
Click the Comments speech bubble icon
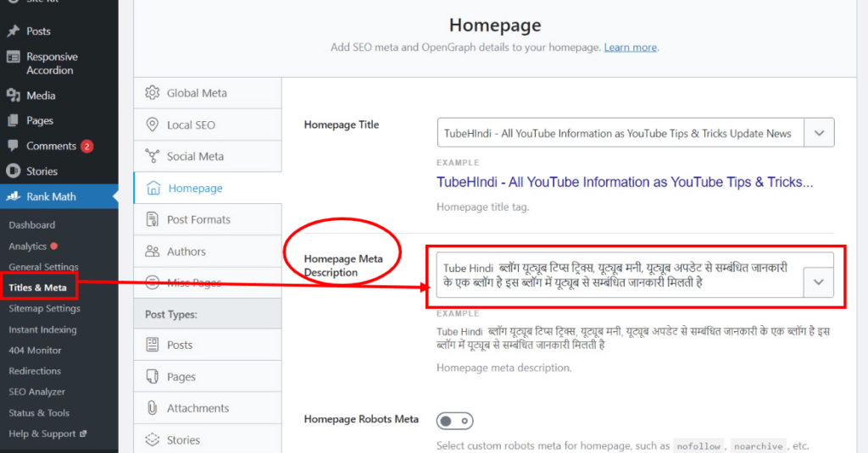tap(14, 146)
